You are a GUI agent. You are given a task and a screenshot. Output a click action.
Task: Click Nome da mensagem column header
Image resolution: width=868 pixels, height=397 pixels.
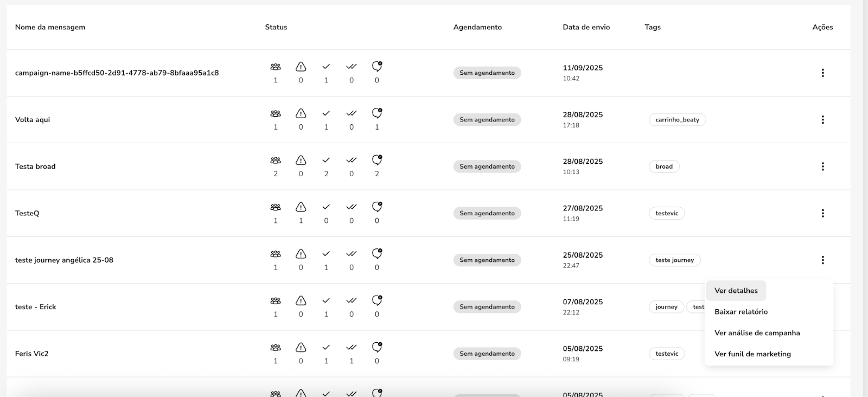coord(50,27)
